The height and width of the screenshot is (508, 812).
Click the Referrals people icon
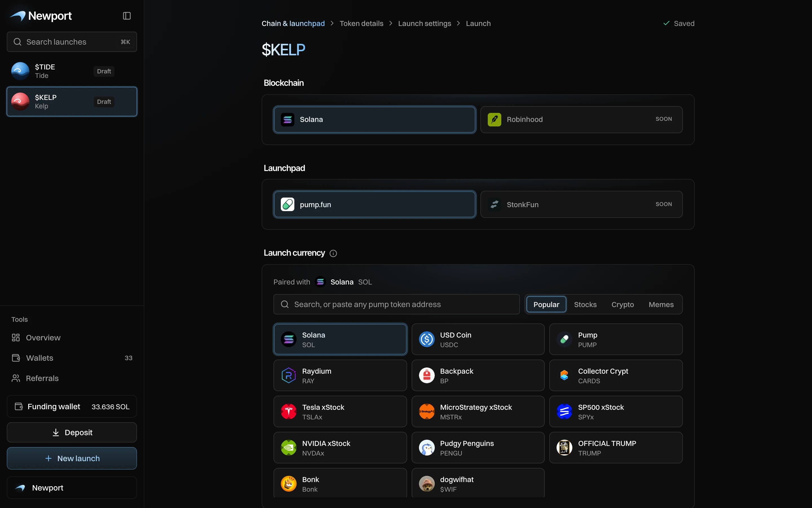coord(16,378)
